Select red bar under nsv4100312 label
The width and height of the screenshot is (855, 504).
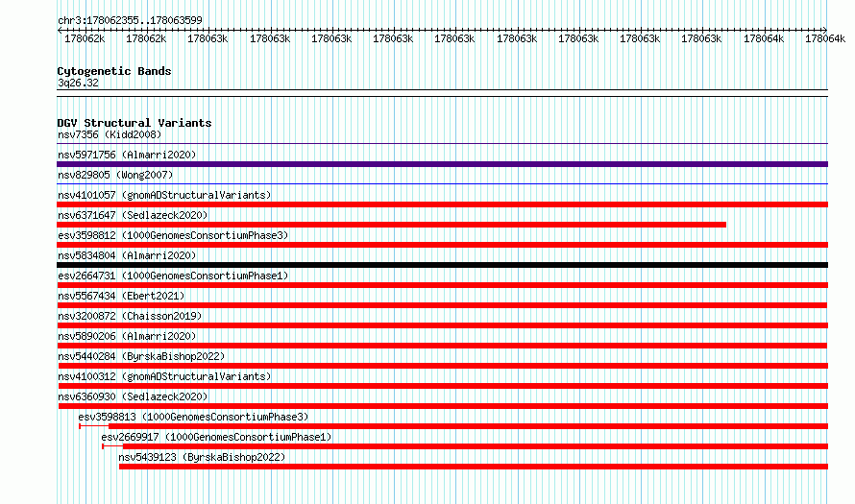443,386
